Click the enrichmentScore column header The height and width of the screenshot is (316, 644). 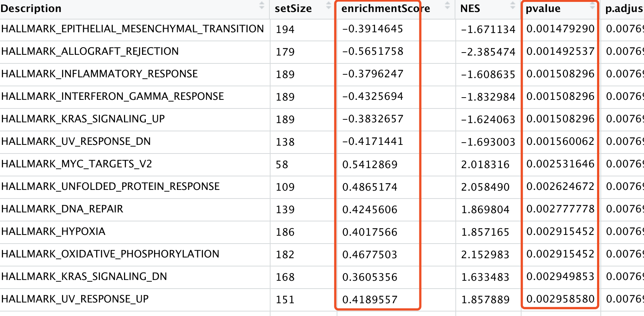tap(385, 9)
